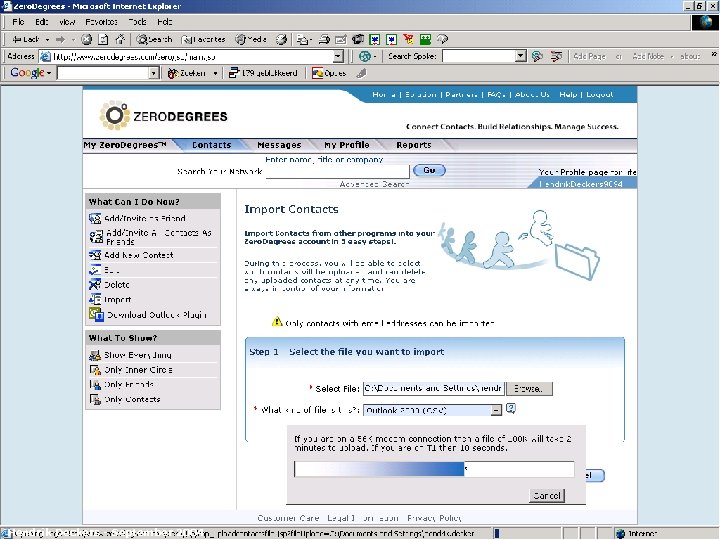This screenshot has width=720, height=540.
Task: Click the highlighter pen icon on Google toolbar
Action: click(x=362, y=73)
